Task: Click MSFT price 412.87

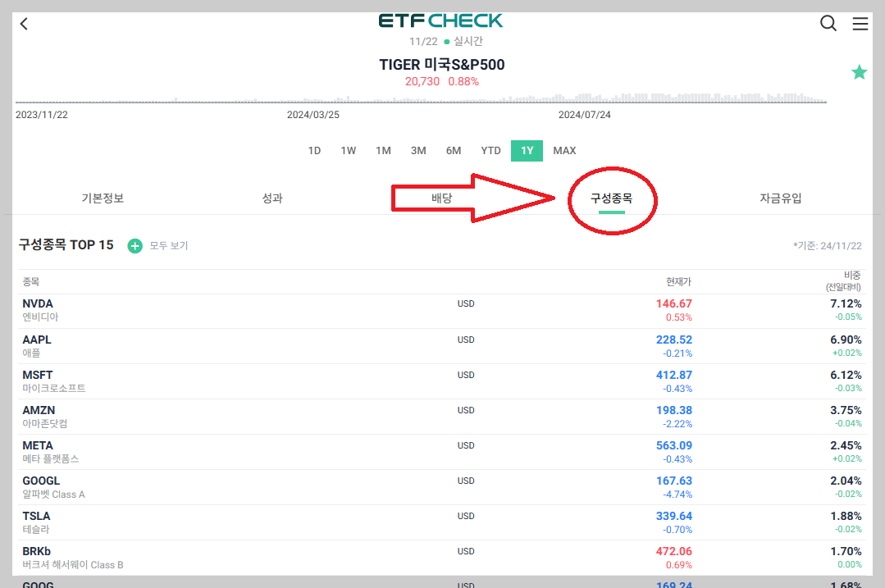Action: click(x=674, y=376)
